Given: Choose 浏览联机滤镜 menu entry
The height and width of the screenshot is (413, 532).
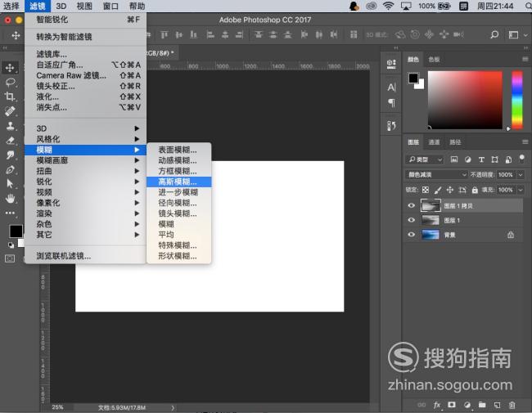Looking at the screenshot, I should [x=85, y=256].
